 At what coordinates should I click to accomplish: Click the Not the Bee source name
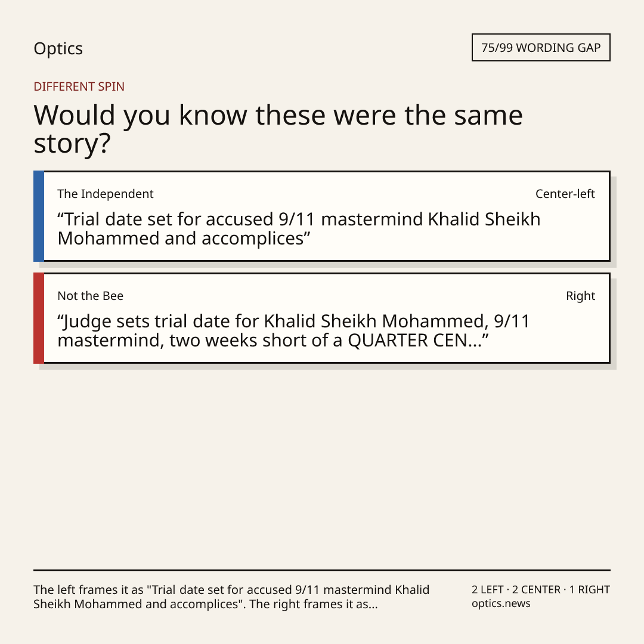[x=91, y=296]
